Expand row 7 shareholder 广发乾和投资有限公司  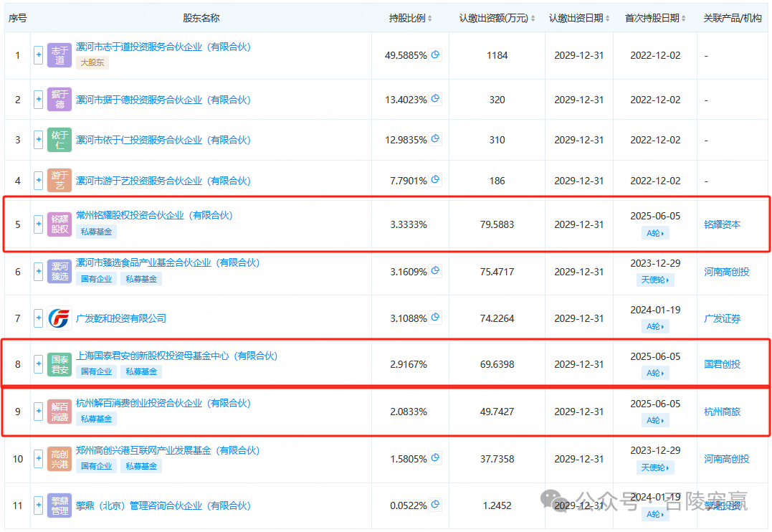(39, 318)
